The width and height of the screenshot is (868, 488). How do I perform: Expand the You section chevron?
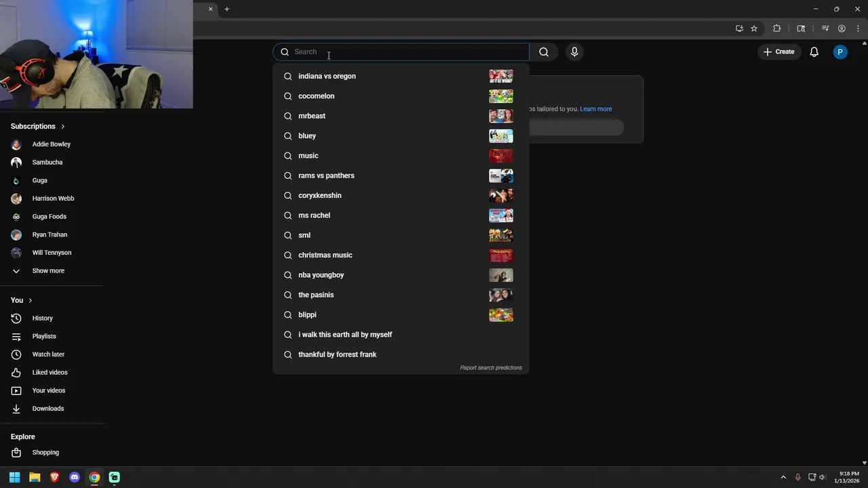tap(30, 301)
